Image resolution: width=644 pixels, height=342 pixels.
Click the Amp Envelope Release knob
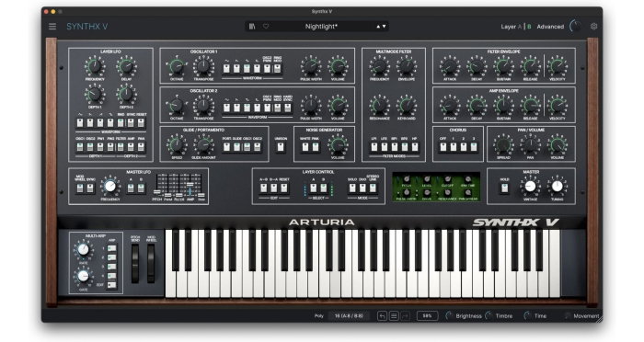530,106
